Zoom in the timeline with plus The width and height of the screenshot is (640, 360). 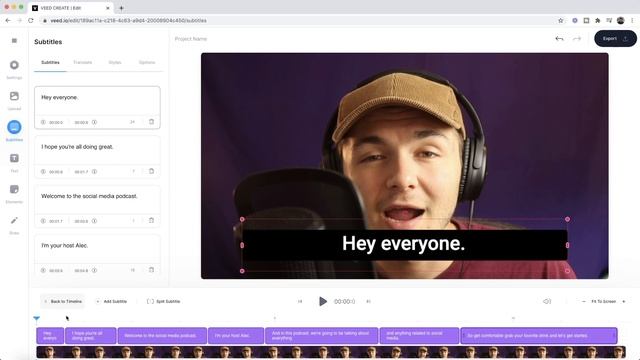[x=624, y=301]
